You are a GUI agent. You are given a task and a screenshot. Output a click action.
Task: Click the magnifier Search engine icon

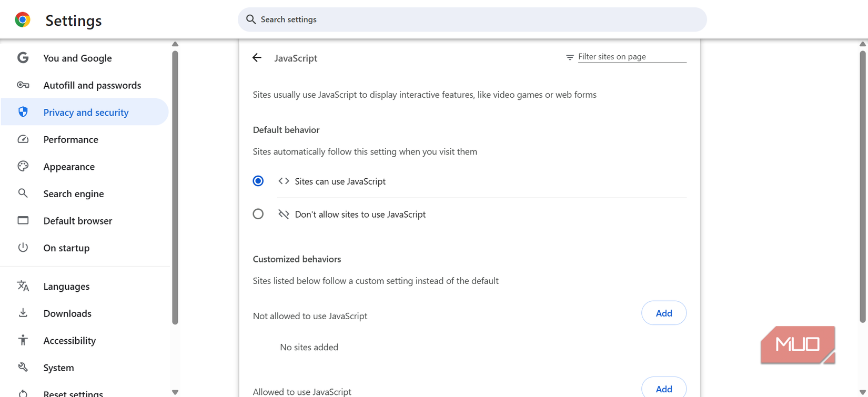[x=23, y=193]
